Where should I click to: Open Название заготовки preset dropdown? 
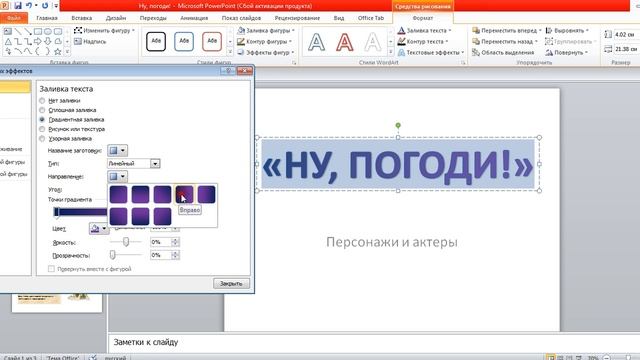(x=118, y=151)
